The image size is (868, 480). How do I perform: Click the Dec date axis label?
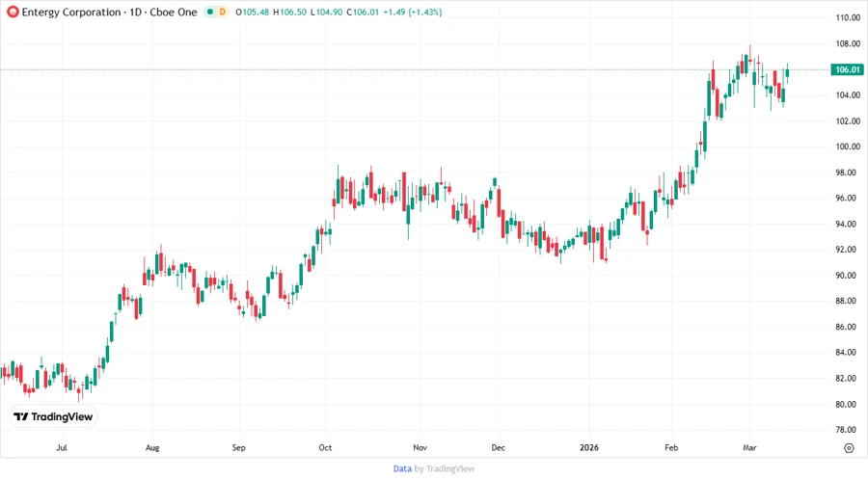click(499, 447)
